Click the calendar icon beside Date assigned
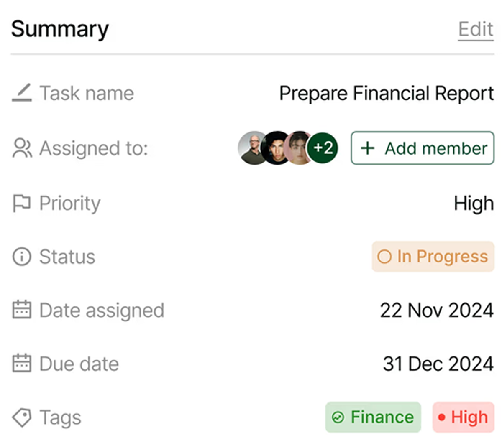This screenshot has height=448, width=502. click(22, 310)
